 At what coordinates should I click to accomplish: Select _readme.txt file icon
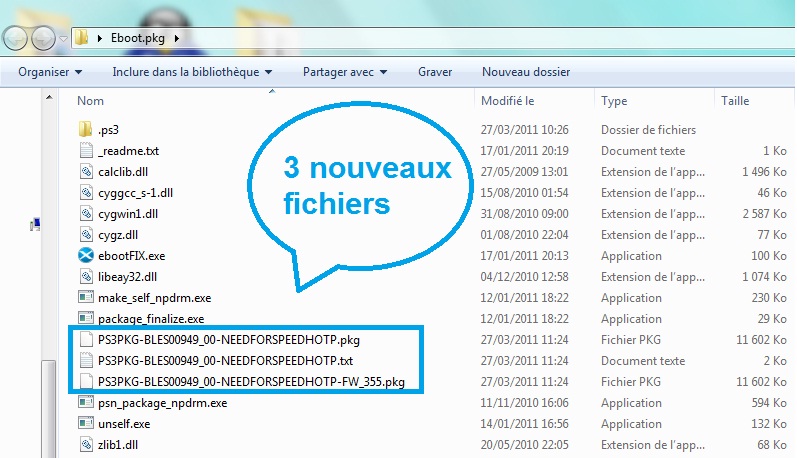[86, 150]
